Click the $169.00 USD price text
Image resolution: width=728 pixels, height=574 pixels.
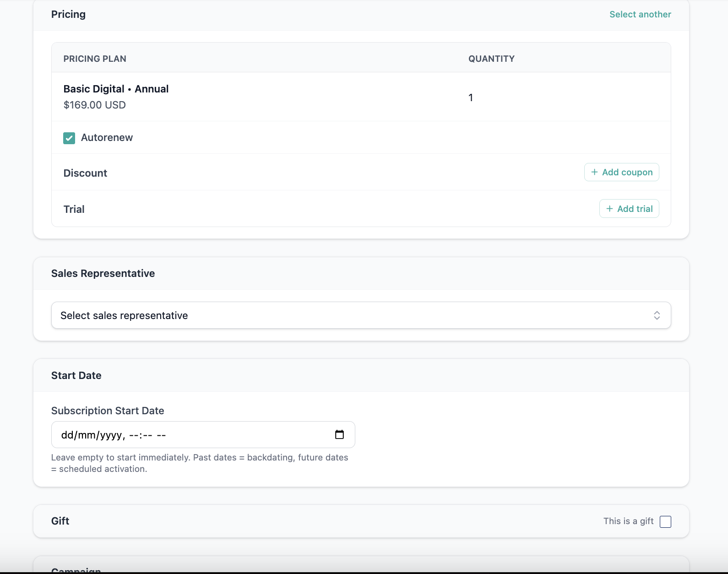click(x=94, y=105)
